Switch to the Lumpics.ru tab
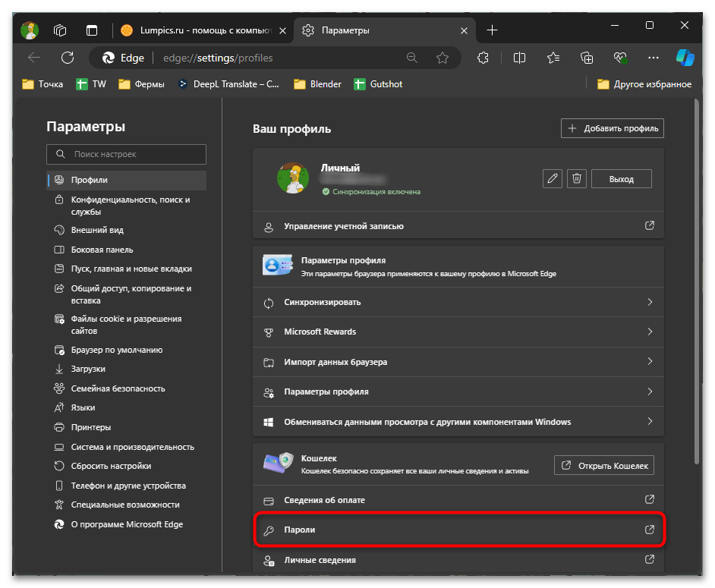 (x=203, y=30)
